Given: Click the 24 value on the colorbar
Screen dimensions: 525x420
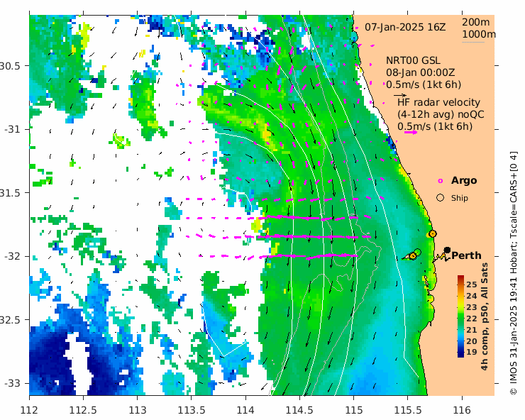Looking at the screenshot, I should click(x=471, y=296).
